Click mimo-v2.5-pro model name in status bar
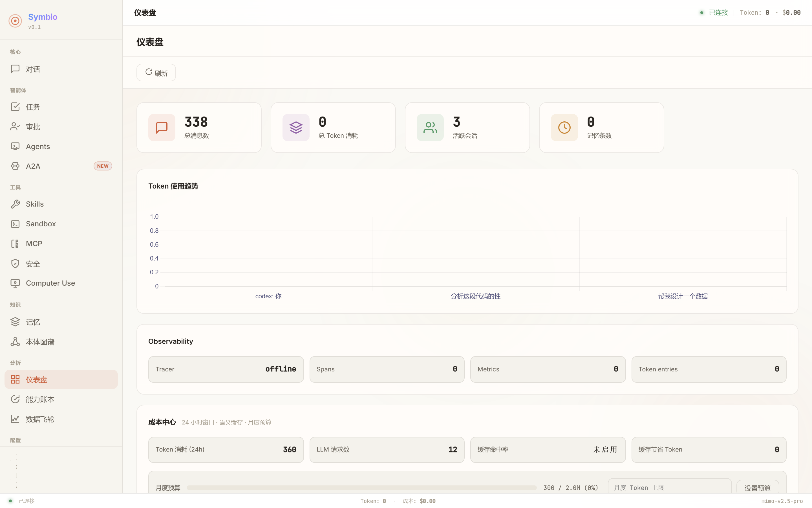812x508 pixels. click(782, 501)
